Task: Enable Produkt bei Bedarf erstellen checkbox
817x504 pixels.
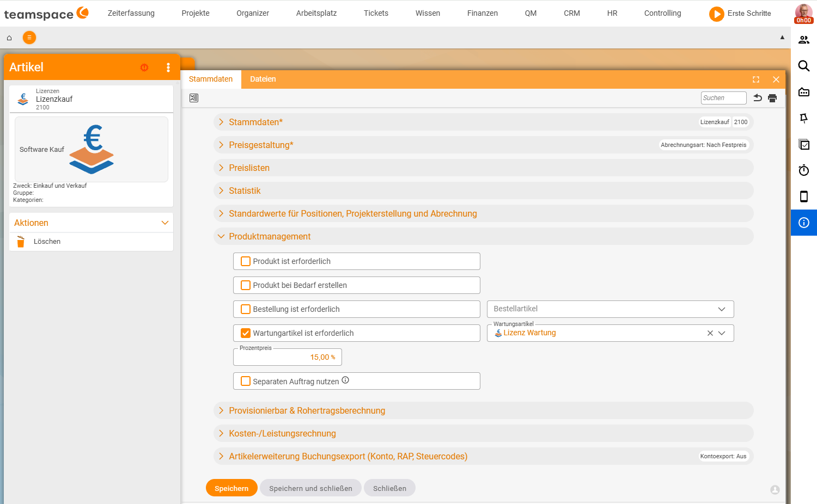Action: 246,285
